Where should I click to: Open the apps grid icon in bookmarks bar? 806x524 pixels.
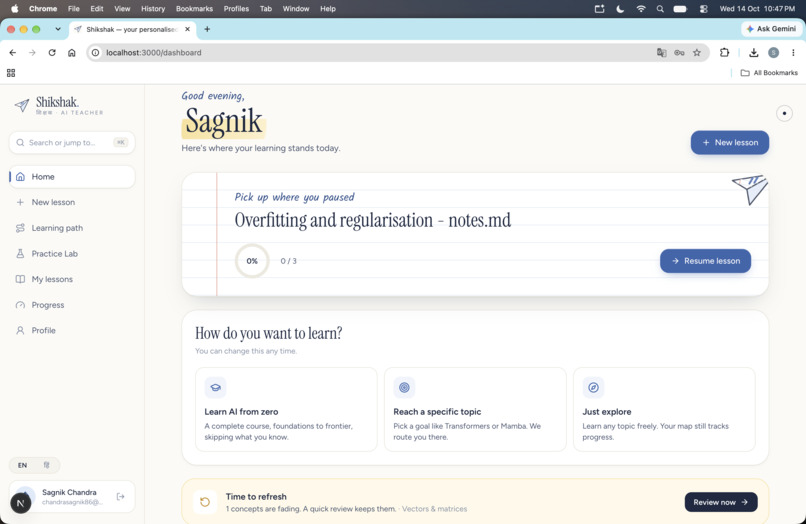point(11,73)
